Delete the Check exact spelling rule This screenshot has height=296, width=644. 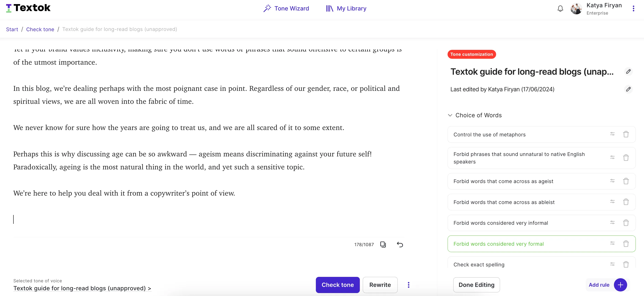click(626, 264)
